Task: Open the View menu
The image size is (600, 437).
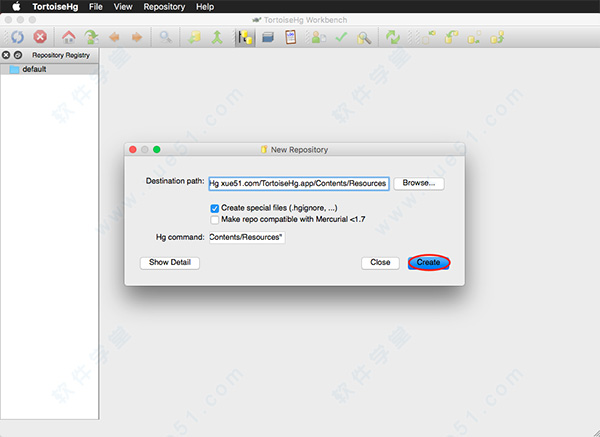Action: (x=123, y=7)
